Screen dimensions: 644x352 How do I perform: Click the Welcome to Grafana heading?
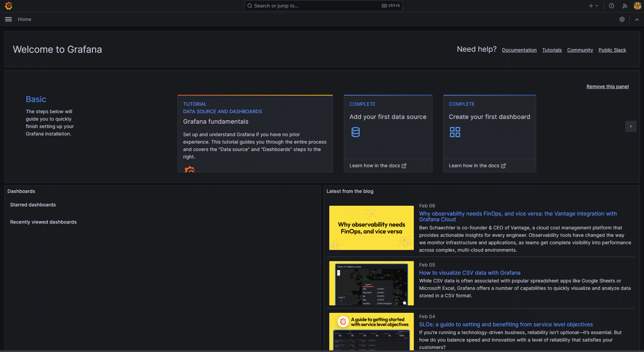57,49
